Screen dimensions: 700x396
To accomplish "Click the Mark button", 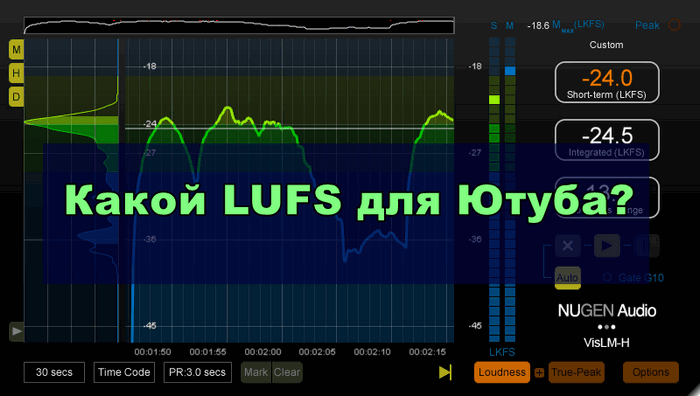I will tap(256, 372).
